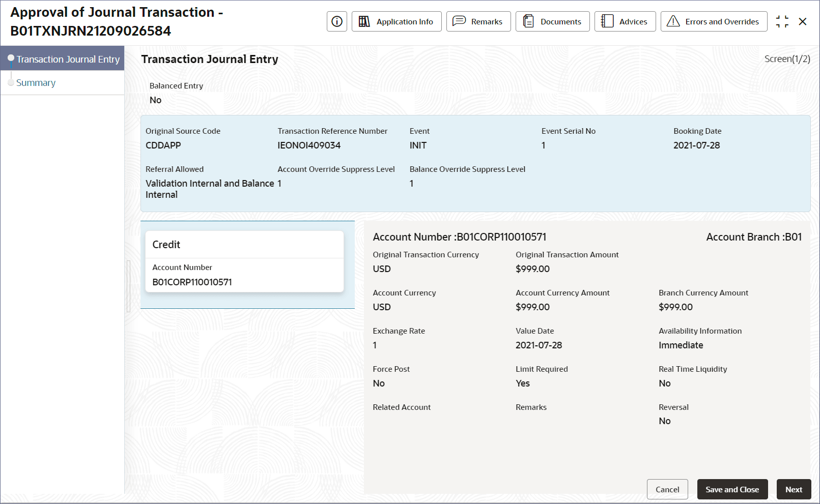The image size is (820, 504).
Task: Go to the Summary step
Action: [36, 83]
